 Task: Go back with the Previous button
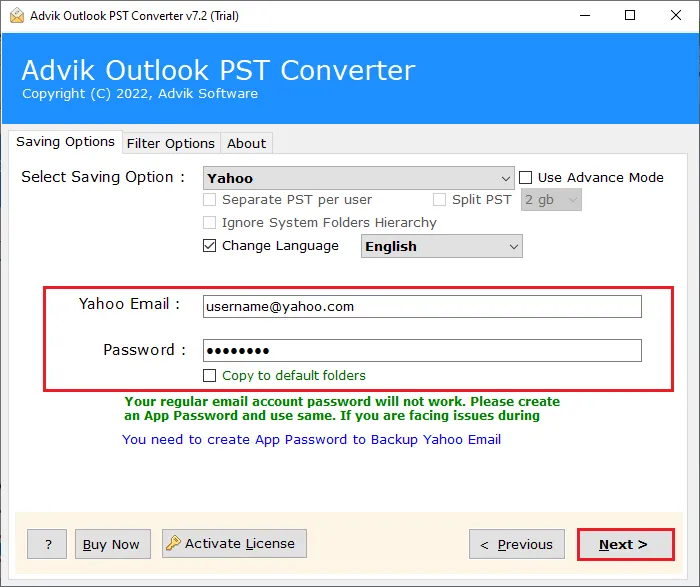[x=517, y=544]
